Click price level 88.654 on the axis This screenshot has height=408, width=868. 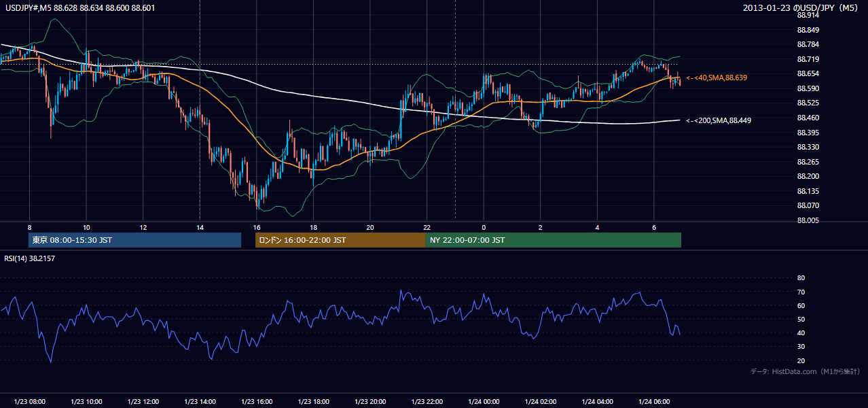point(808,74)
